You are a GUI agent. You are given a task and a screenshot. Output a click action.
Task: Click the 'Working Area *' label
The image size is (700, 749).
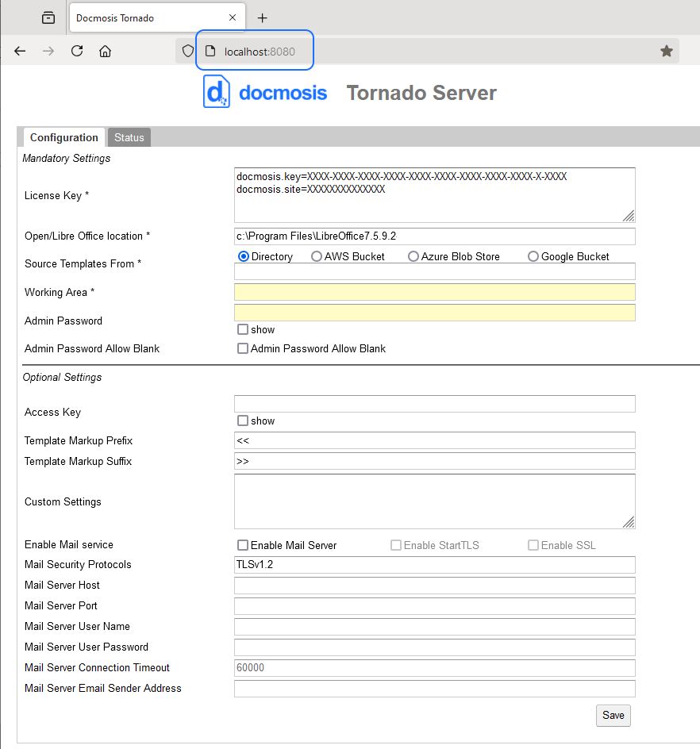pos(60,292)
